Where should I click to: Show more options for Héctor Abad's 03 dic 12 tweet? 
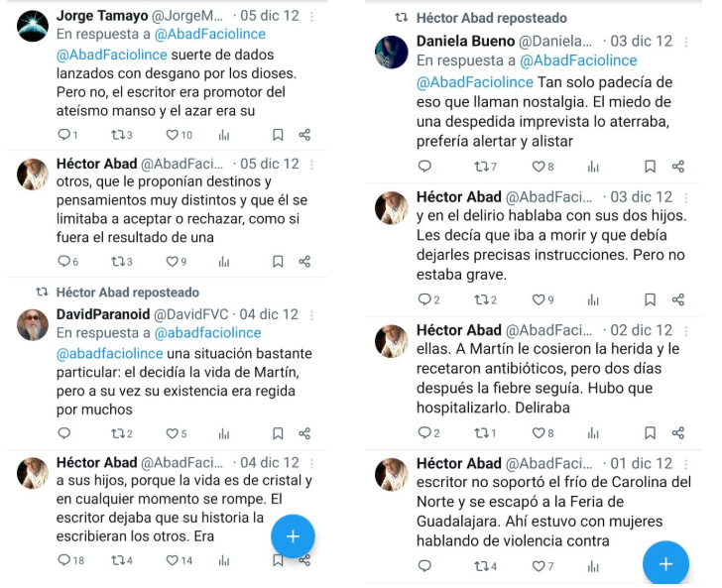pos(685,197)
